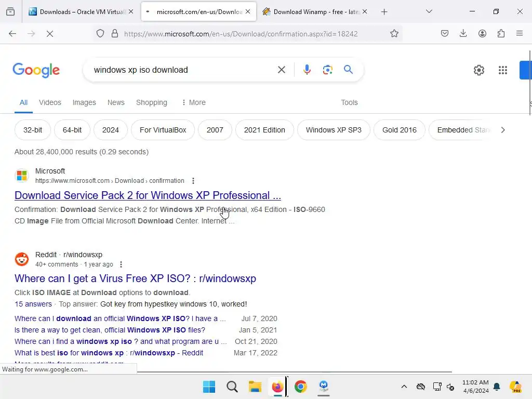The height and width of the screenshot is (399, 532).
Task: Open Google quick settings gear
Action: coord(478,70)
